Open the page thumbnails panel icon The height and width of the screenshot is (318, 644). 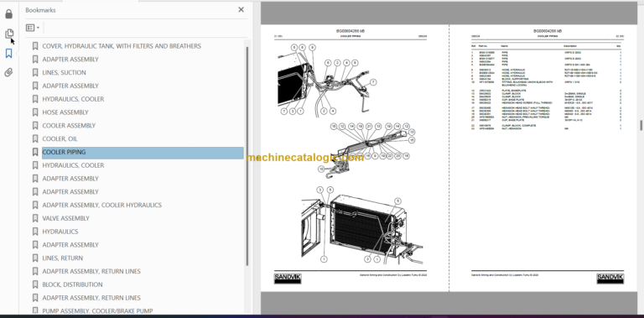(8, 34)
